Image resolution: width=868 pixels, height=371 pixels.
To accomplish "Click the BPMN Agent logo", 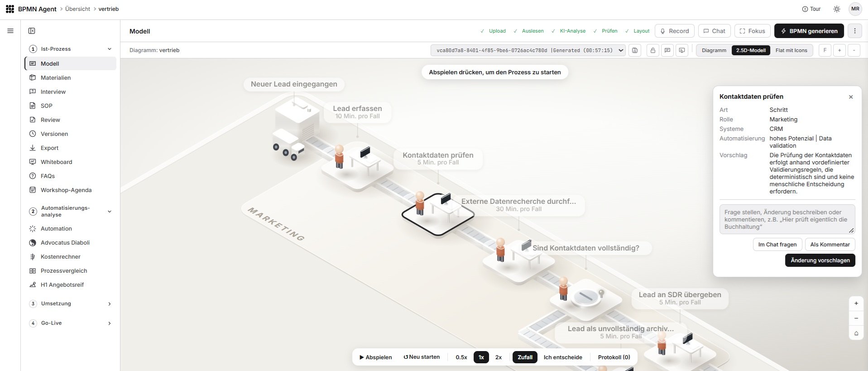I will click(10, 9).
